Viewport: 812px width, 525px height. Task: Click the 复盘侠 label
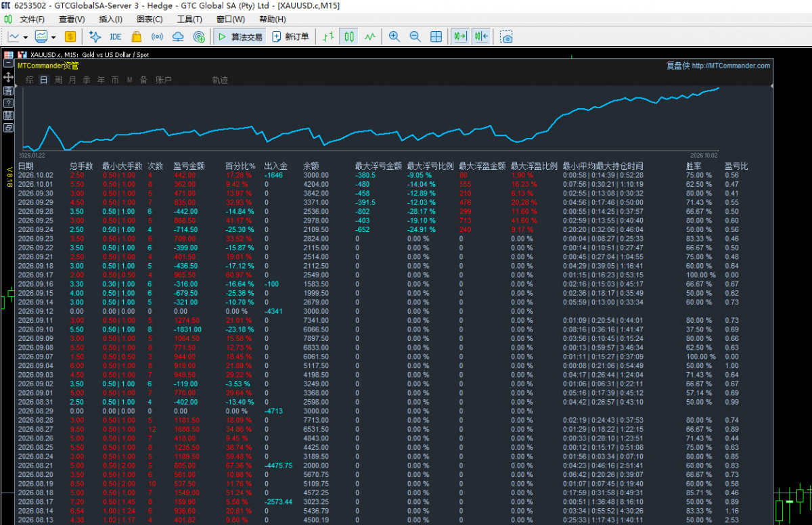[x=678, y=66]
